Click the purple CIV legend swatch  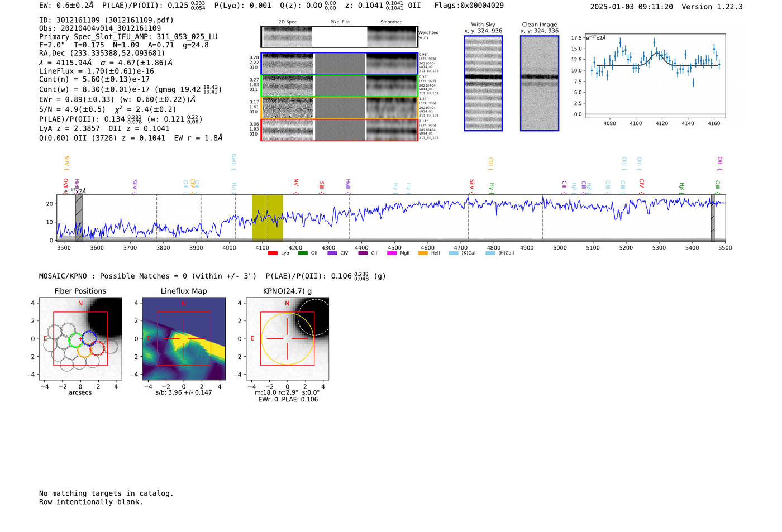point(332,253)
